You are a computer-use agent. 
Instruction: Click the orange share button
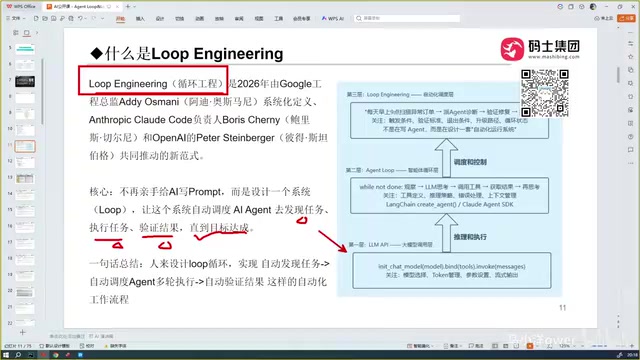626,18
